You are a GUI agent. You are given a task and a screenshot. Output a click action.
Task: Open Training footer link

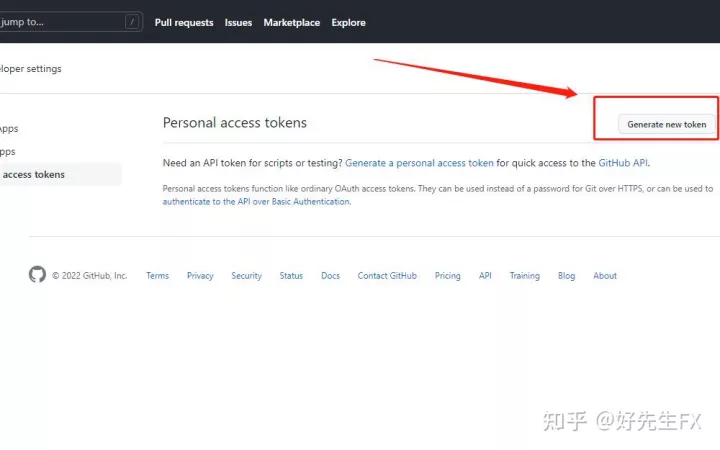525,276
